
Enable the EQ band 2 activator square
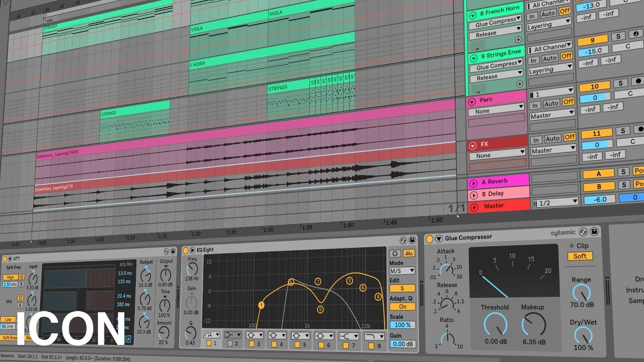pyautogui.click(x=230, y=344)
